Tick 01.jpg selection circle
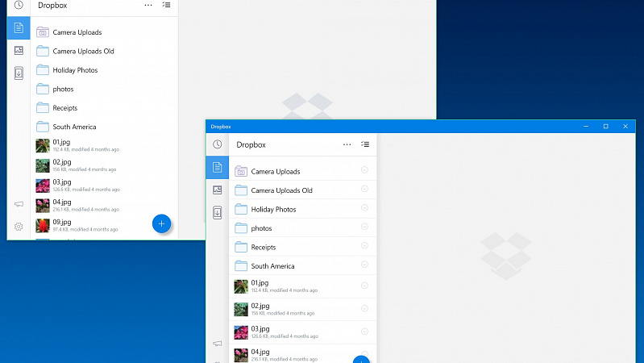644x363 pixels. 364,286
